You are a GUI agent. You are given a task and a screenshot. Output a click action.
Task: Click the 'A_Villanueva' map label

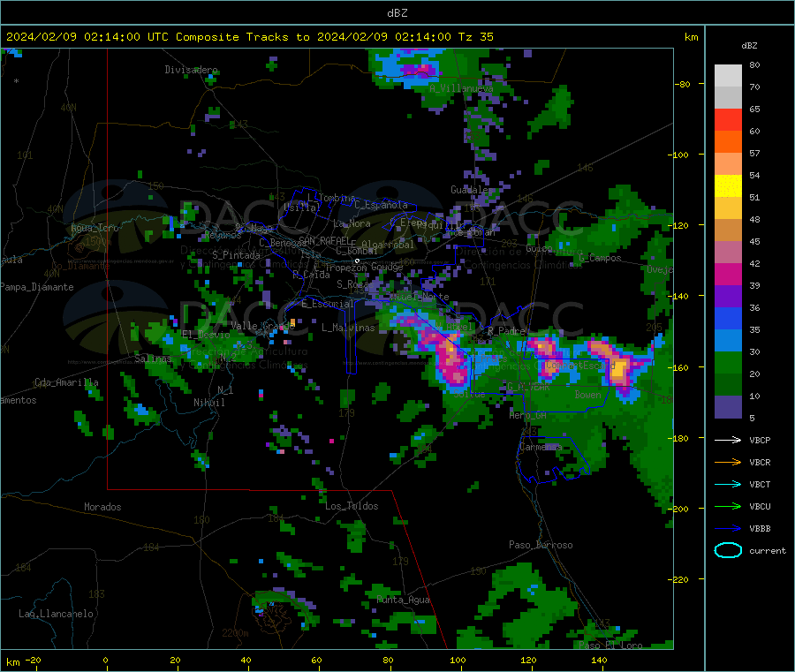point(461,88)
